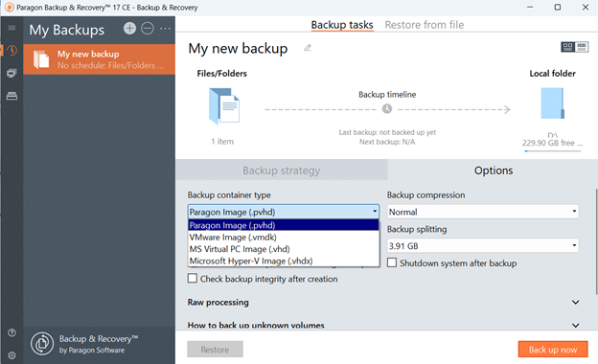The height and width of the screenshot is (364, 598).
Task: Open the hamburger menu in sidebar
Action: 11,28
